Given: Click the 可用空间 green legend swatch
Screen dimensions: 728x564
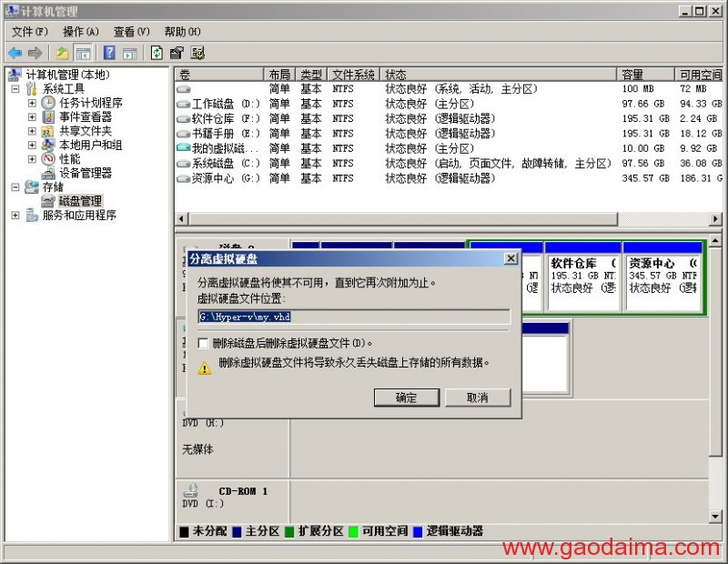Looking at the screenshot, I should coord(353,531).
